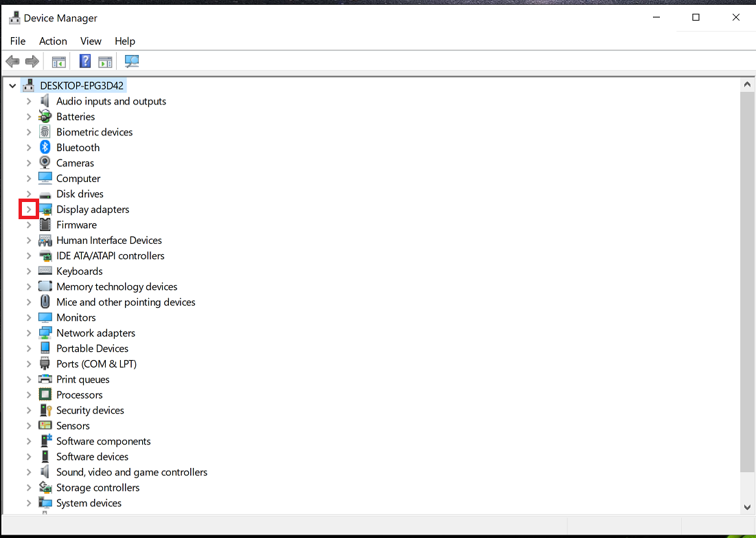
Task: Click the scrollbar down arrow
Action: [748, 507]
